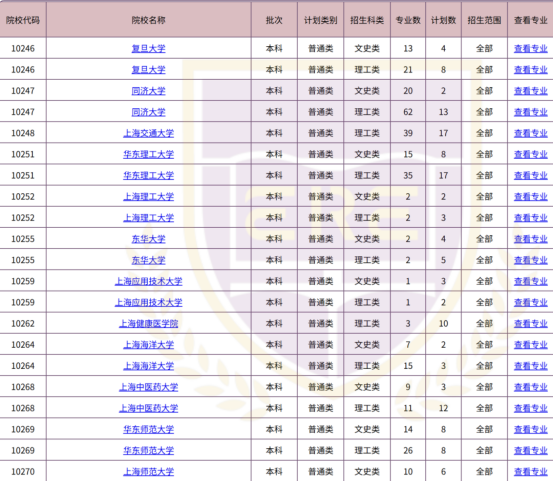This screenshot has width=553, height=481.
Task: Click 查看专业 in first 复旦大学 row
Action: [x=531, y=48]
